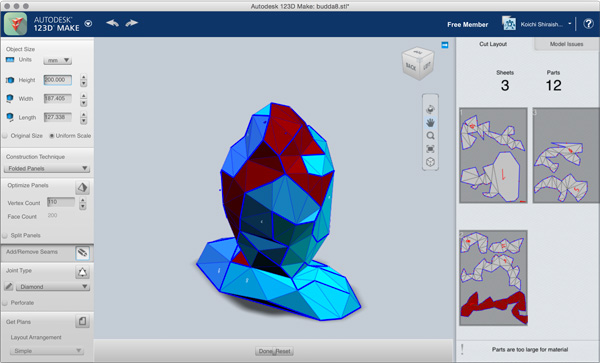Click the Done button below the viewport
Screen dimensions: 600x363
[265, 351]
